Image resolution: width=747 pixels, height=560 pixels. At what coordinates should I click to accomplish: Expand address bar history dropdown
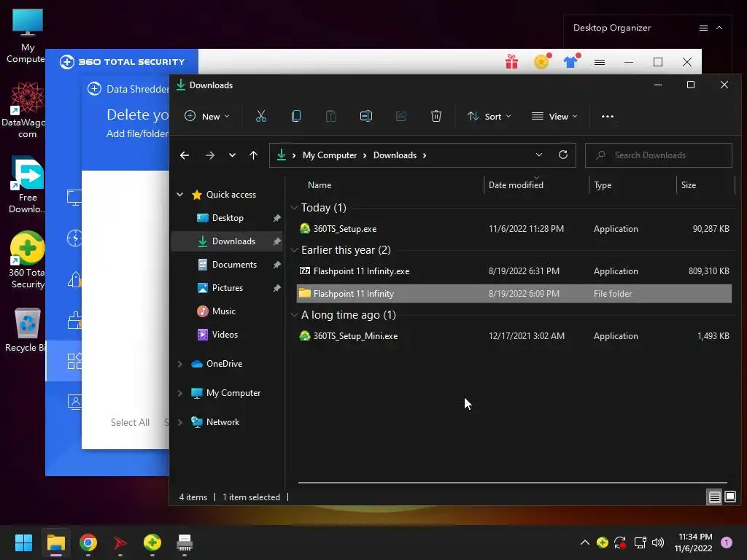coord(539,155)
